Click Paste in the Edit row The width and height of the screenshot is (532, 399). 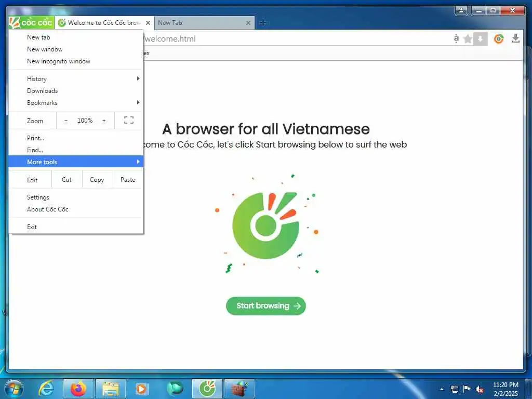pos(128,179)
